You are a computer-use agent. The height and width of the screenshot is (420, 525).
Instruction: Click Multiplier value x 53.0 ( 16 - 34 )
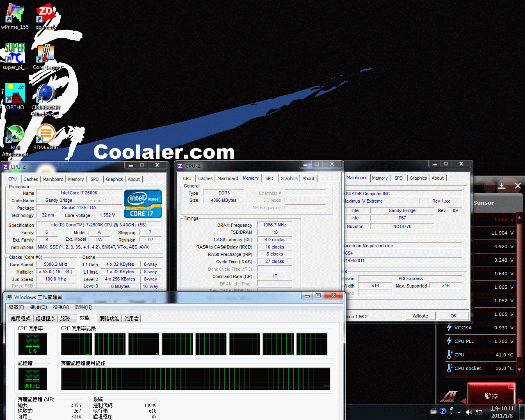click(56, 272)
